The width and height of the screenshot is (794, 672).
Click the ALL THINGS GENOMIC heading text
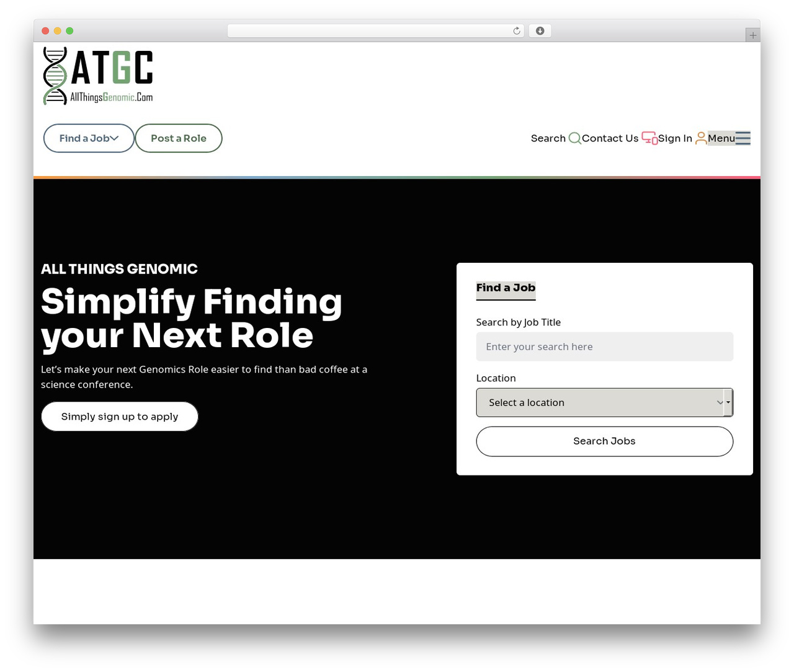coord(119,269)
